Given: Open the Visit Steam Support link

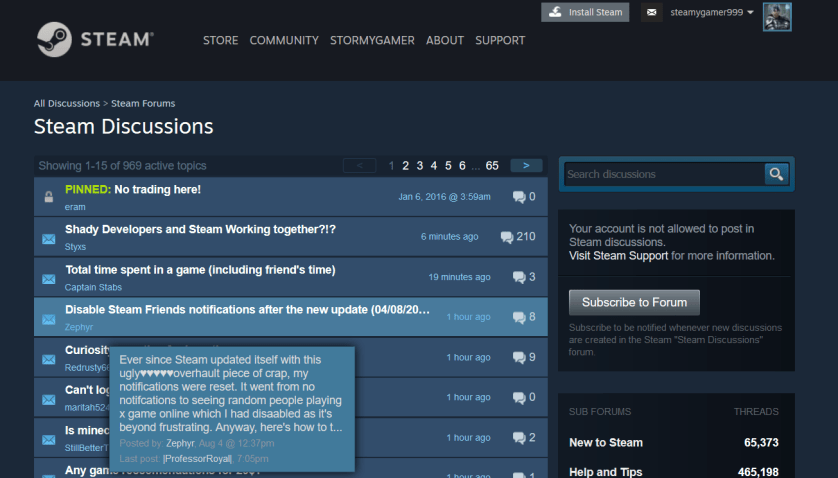Looking at the screenshot, I should 619,256.
